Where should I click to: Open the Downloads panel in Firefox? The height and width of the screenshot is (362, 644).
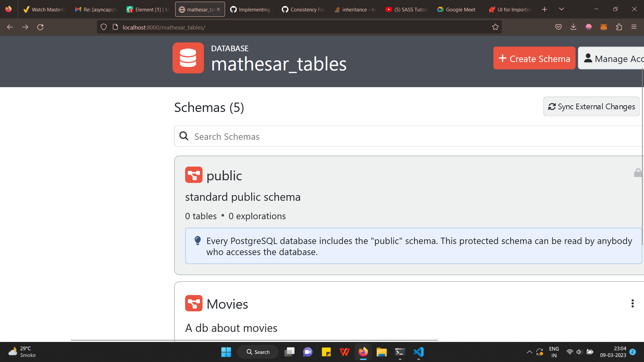[574, 27]
